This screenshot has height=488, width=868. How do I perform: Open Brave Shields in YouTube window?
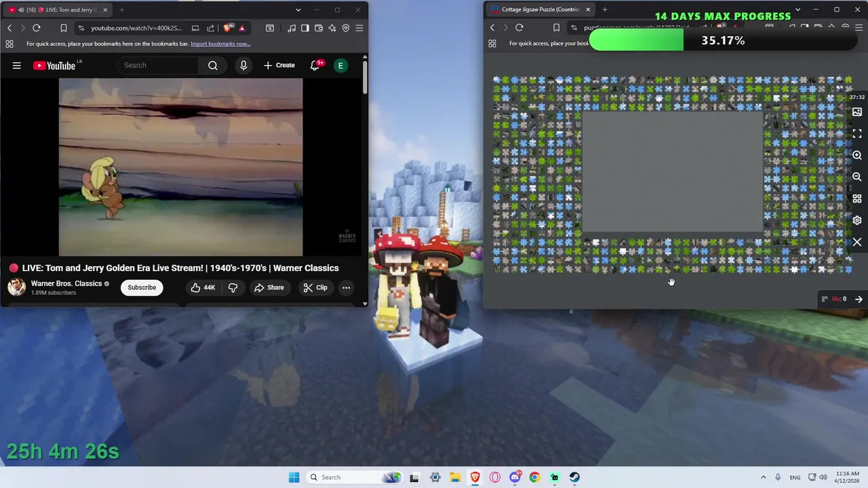[227, 28]
